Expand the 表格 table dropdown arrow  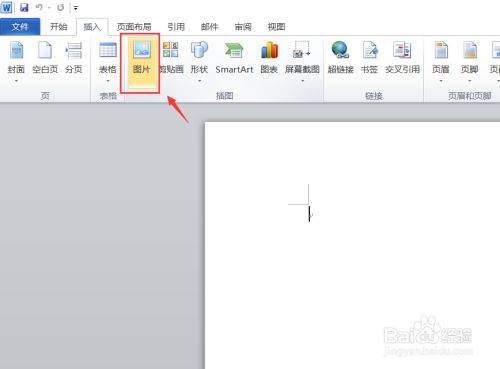click(x=108, y=81)
